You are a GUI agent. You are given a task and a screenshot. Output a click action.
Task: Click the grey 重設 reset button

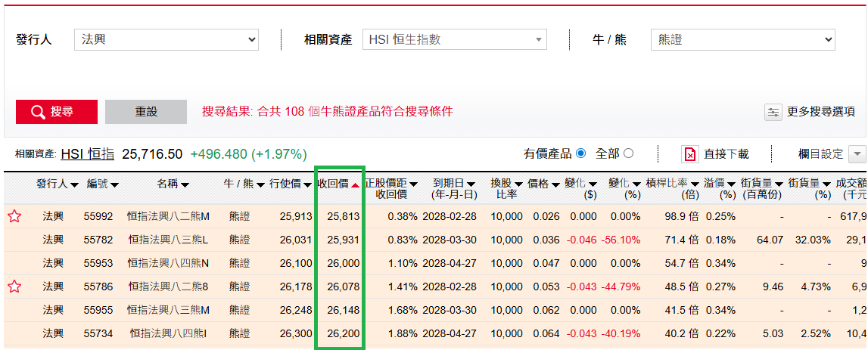pyautogui.click(x=146, y=112)
